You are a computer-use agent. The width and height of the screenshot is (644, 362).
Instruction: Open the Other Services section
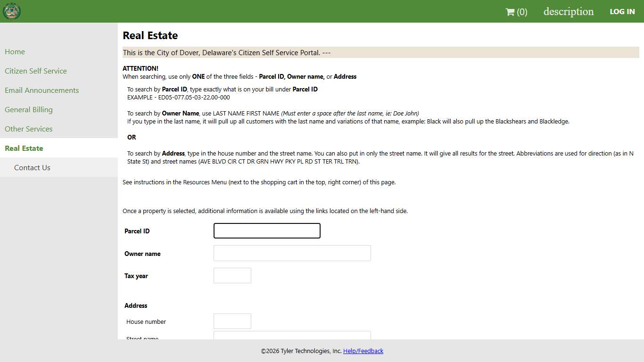tap(29, 129)
